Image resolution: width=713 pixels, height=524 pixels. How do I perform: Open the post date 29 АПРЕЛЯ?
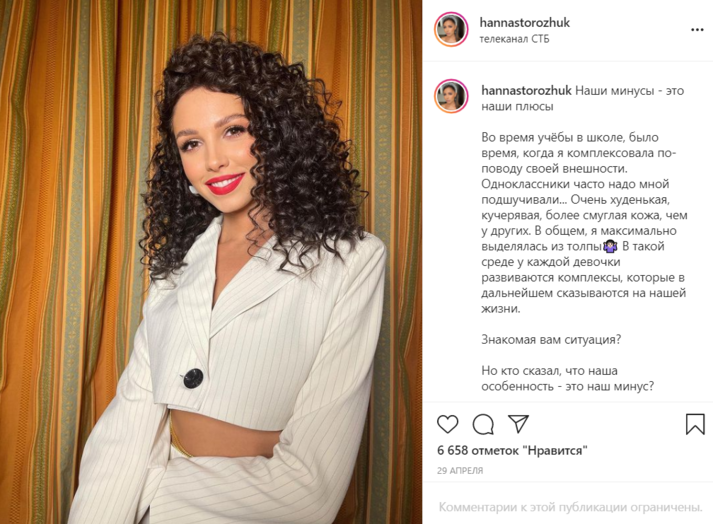(x=460, y=471)
